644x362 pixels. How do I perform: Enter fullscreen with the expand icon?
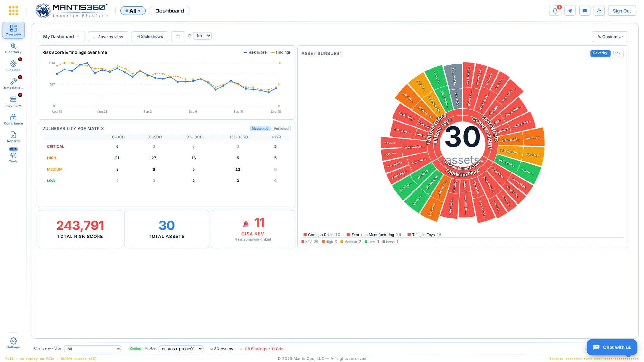pyautogui.click(x=178, y=37)
